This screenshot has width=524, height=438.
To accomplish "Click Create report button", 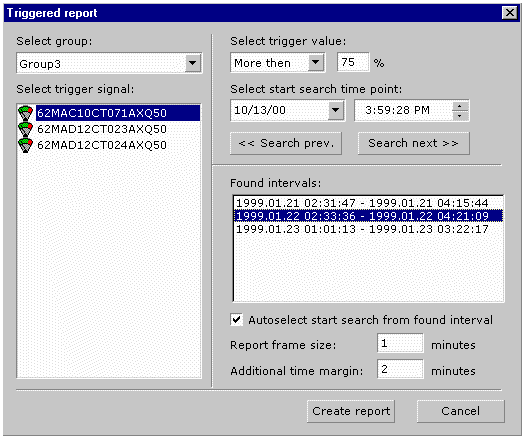I will [x=351, y=411].
